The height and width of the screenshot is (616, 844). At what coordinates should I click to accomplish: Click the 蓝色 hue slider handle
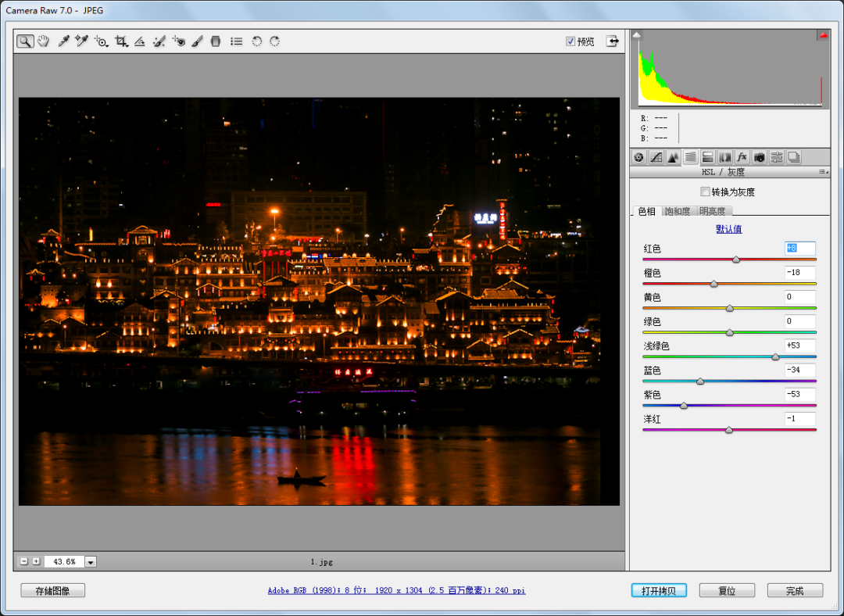click(699, 381)
